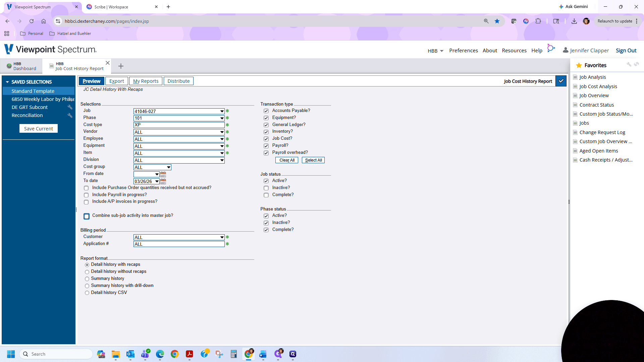Uncheck the Accounts Payable transaction type
Image resolution: width=644 pixels, height=362 pixels.
tap(266, 111)
